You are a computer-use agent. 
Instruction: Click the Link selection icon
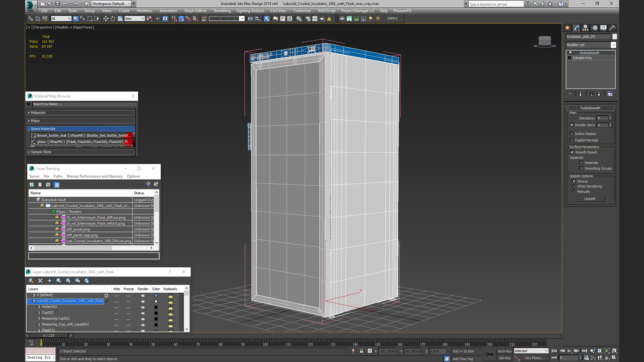[x=31, y=19]
